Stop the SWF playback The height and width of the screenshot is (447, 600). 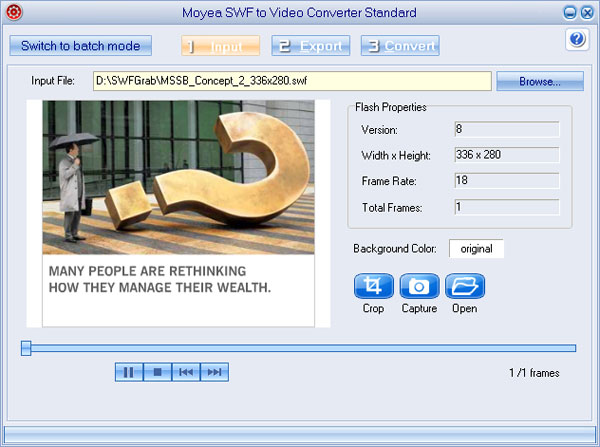coord(157,372)
